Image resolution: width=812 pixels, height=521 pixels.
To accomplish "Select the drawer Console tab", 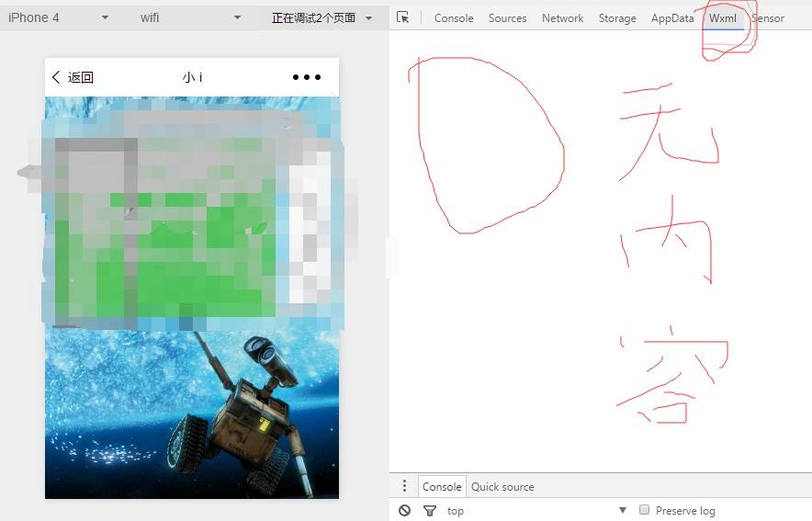I will pos(442,487).
